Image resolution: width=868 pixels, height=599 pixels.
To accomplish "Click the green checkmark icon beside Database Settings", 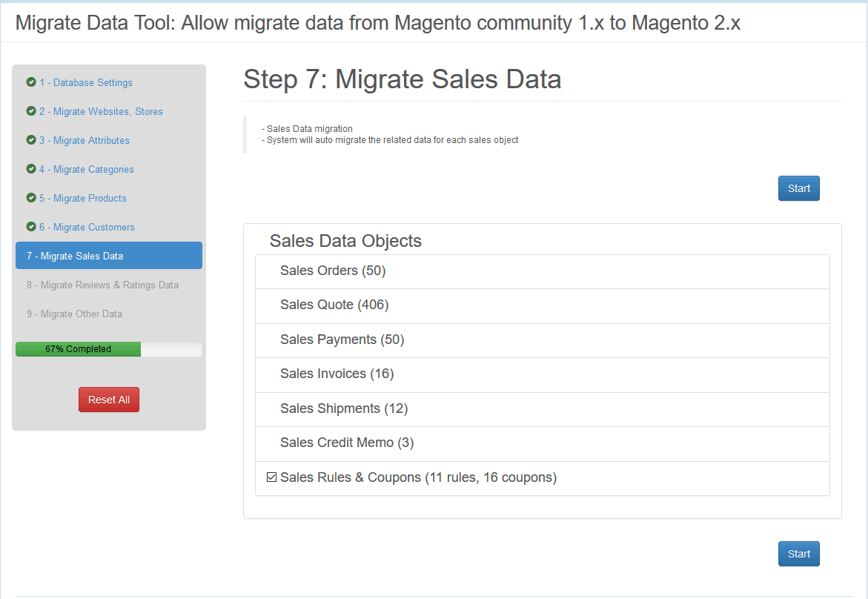I will pyautogui.click(x=31, y=82).
